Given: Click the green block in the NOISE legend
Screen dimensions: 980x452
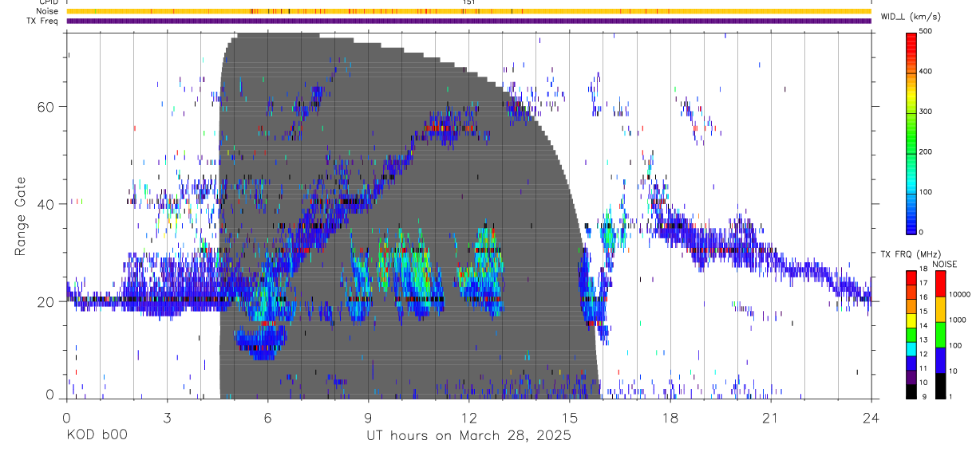Looking at the screenshot, I should pos(940,333).
